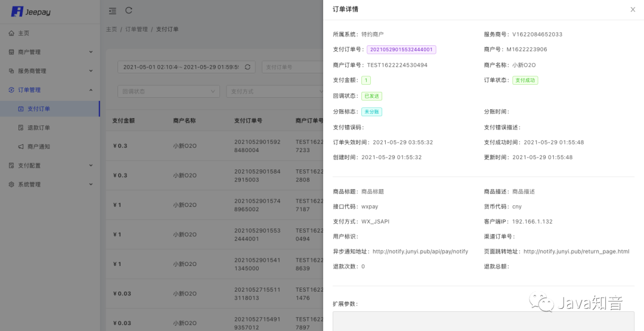Click inside the 扩展参数 text area
The image size is (644, 331).
point(484,321)
